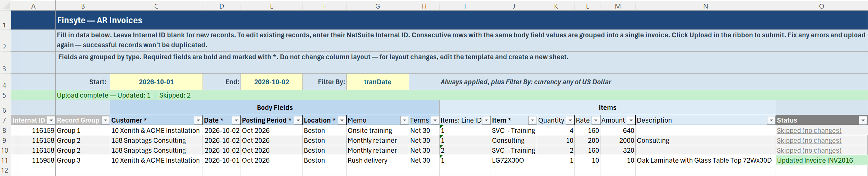868x176 pixels.
Task: Open the Internal ID filter dropdown
Action: click(x=51, y=120)
